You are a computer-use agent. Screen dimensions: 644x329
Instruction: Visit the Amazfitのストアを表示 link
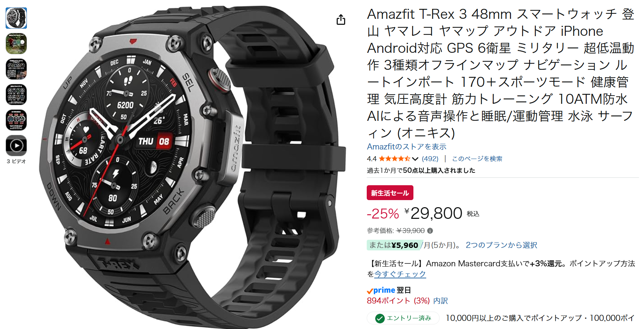tap(407, 147)
